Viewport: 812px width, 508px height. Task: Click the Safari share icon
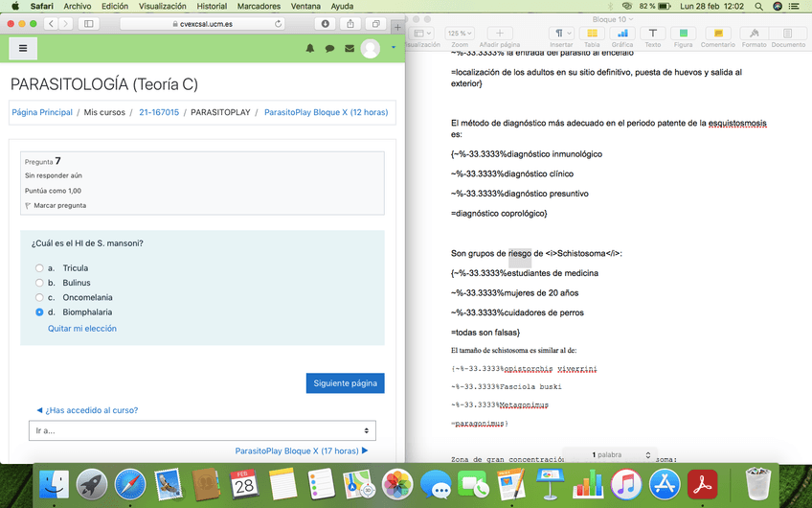[350, 23]
